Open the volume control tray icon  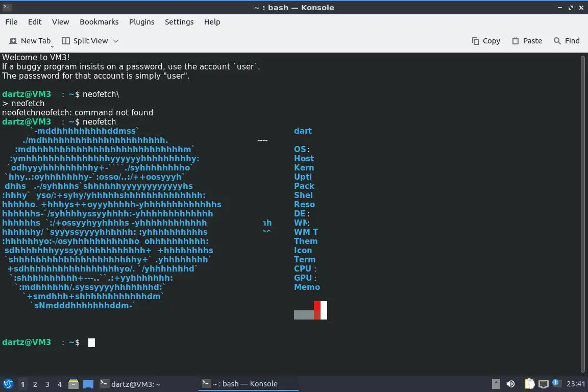pyautogui.click(x=510, y=384)
